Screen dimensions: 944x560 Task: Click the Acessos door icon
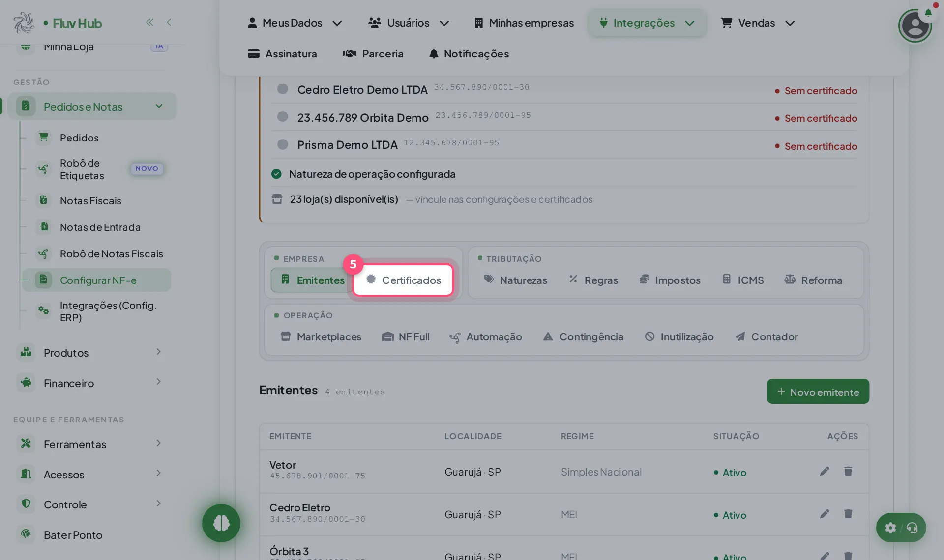point(26,474)
